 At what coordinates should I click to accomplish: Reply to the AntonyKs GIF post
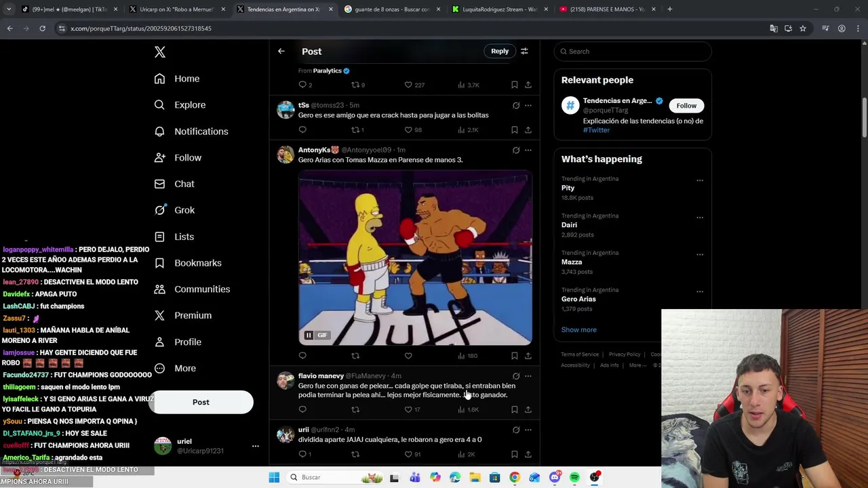coord(302,356)
